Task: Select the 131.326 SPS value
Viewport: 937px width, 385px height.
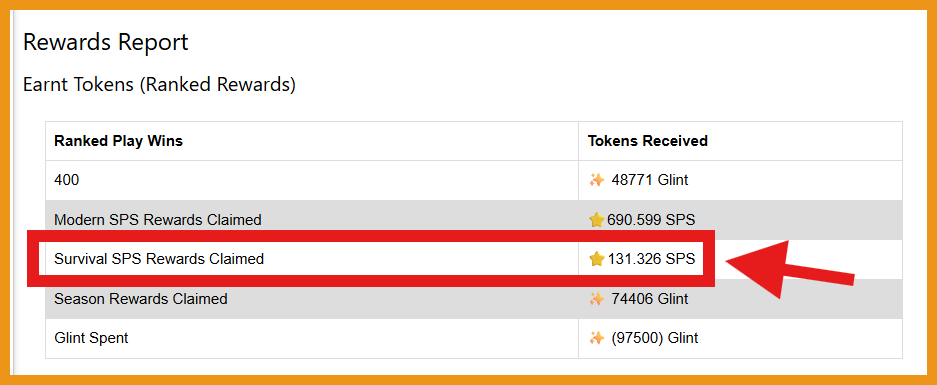Action: pyautogui.click(x=651, y=259)
